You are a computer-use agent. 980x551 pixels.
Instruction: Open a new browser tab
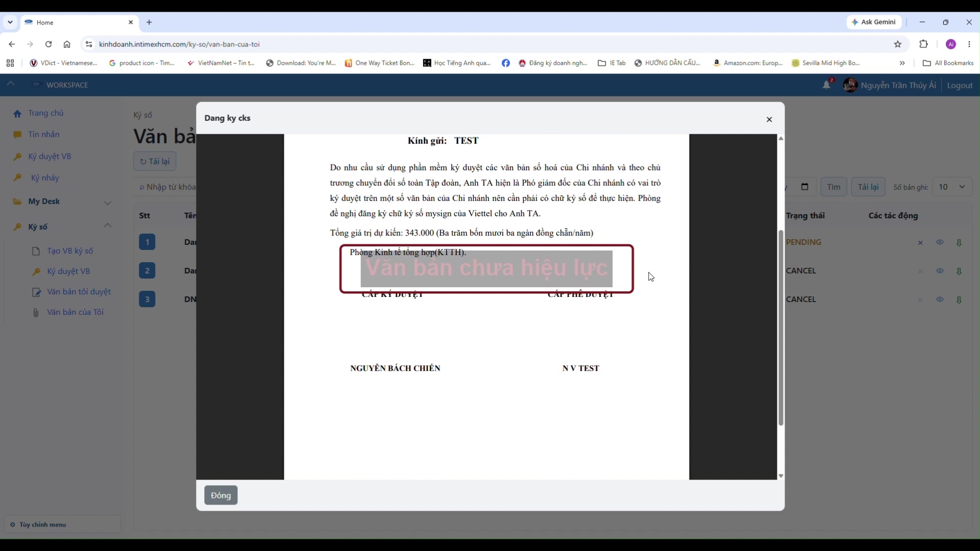149,22
